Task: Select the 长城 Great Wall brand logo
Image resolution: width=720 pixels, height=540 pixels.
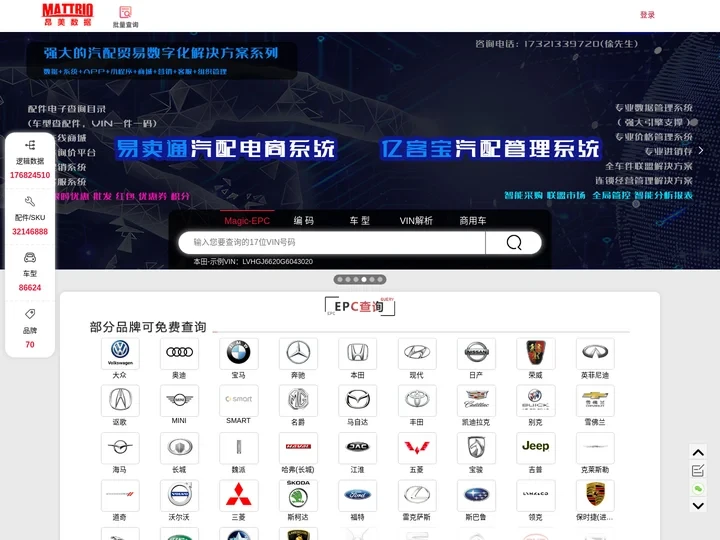Action: (x=179, y=447)
